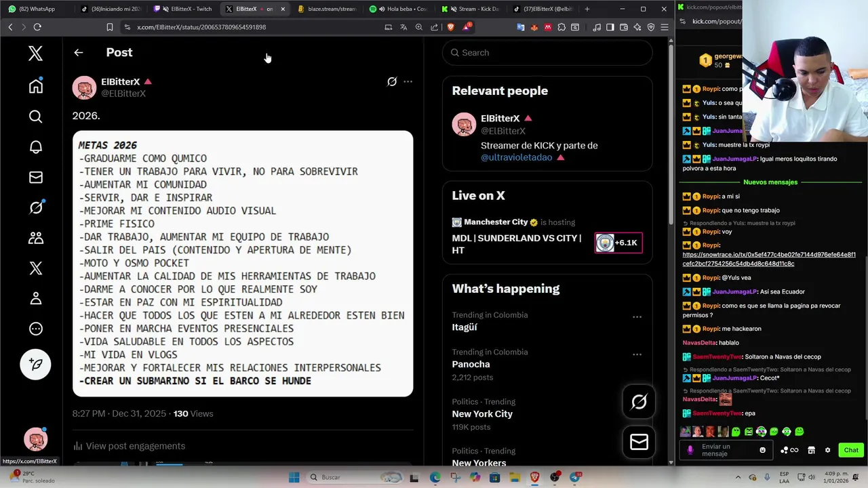Viewport: 868px width, 488px height.
Task: Click the X logo at top of sidebar
Action: 36,54
